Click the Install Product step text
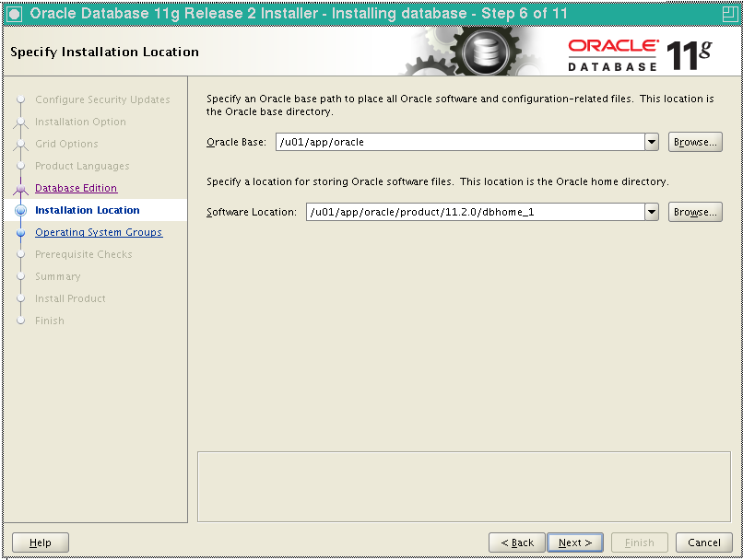 coord(70,298)
